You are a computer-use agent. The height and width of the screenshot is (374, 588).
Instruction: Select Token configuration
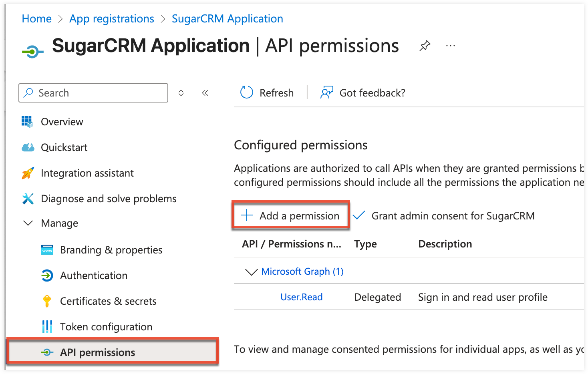click(x=106, y=326)
